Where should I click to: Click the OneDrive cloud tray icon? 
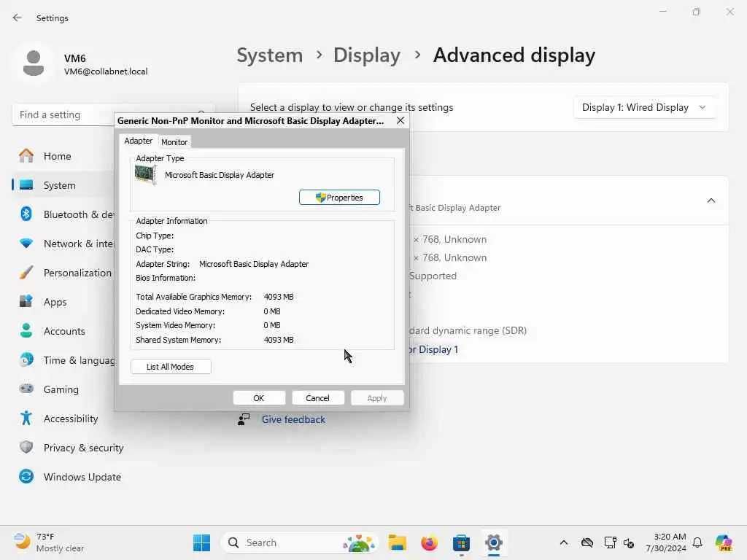[587, 542]
